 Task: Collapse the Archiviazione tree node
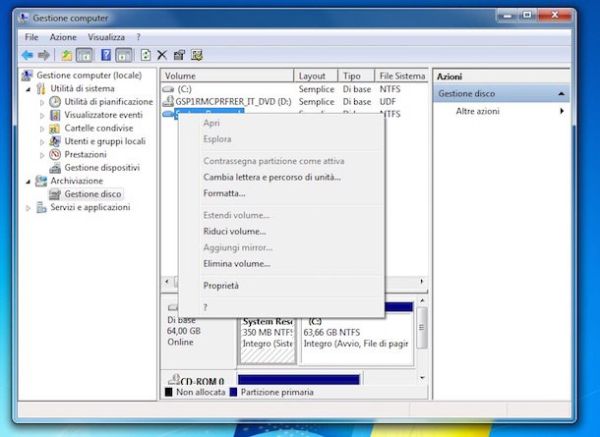tap(28, 181)
